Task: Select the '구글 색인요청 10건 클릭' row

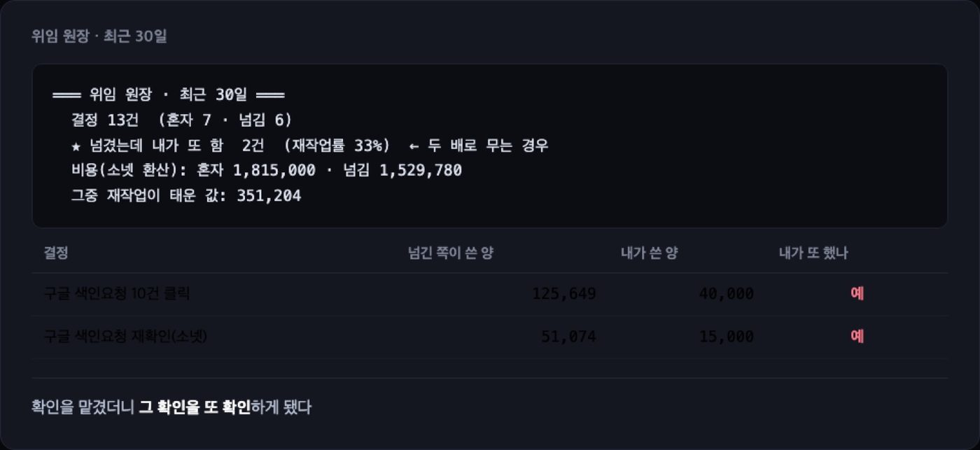Action: click(x=490, y=294)
